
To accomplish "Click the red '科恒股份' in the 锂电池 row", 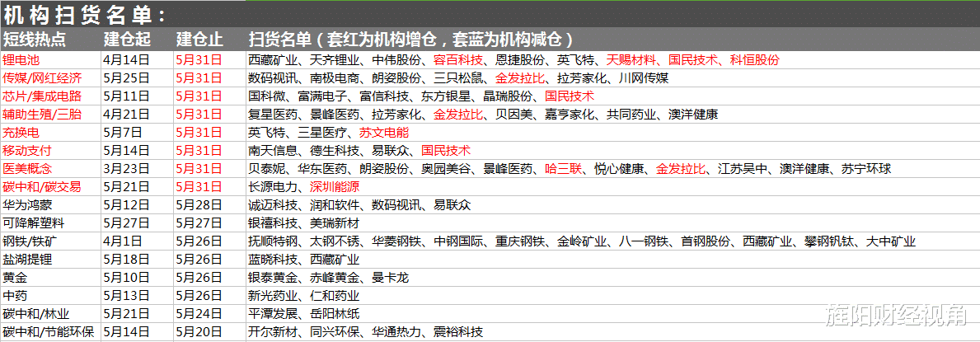I will [755, 61].
